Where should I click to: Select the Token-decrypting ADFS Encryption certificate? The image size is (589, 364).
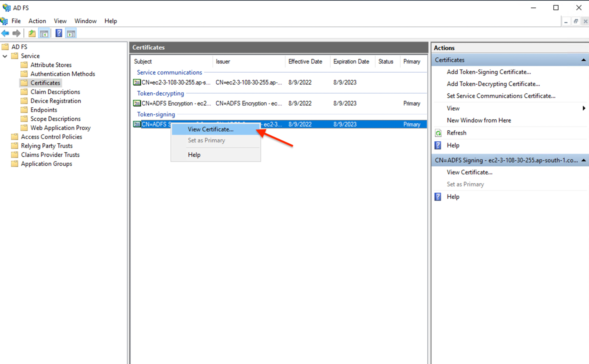pos(176,104)
